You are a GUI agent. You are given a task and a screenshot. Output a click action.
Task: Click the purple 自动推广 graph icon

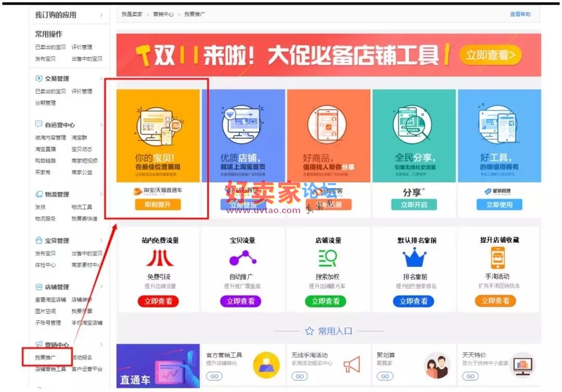242,258
